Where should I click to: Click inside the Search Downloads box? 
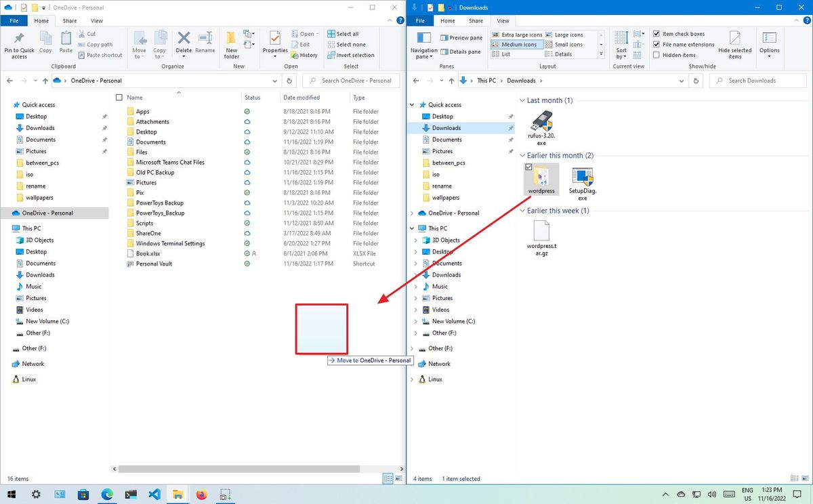757,80
